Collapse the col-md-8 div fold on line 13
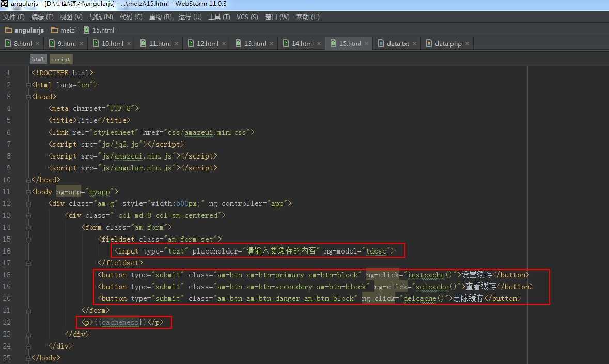The height and width of the screenshot is (364, 609). click(x=28, y=216)
